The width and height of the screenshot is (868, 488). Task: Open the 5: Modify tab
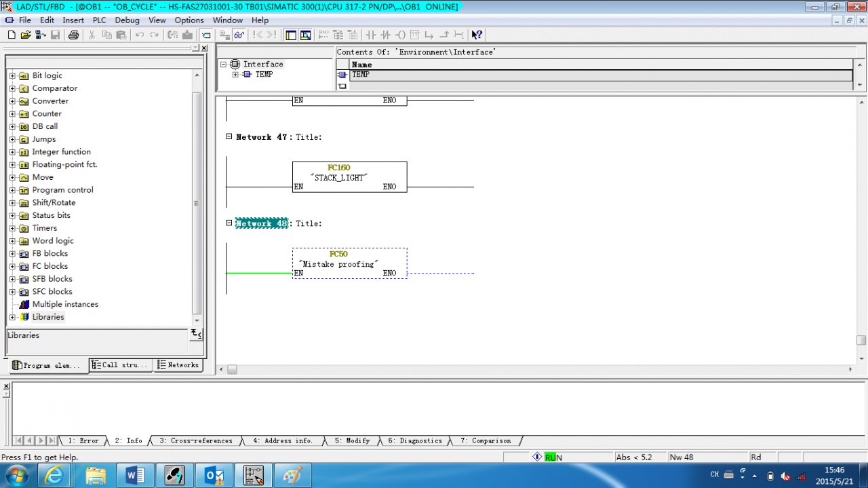pyautogui.click(x=352, y=440)
